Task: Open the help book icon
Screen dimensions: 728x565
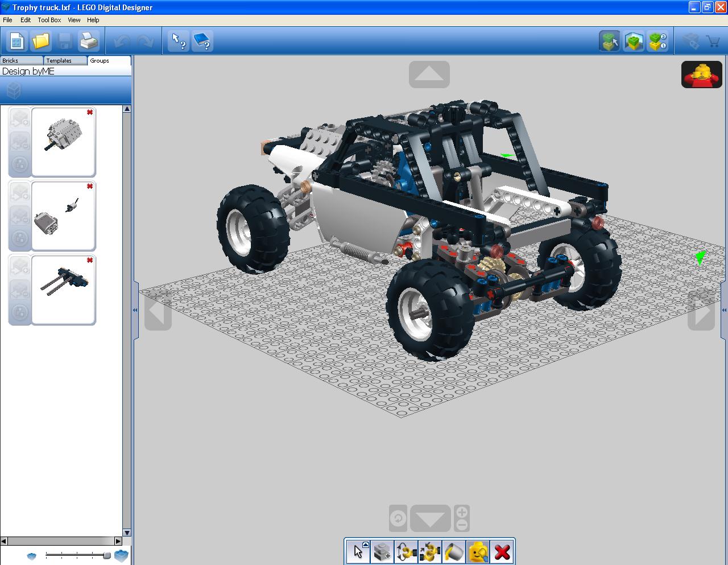Action: [203, 41]
